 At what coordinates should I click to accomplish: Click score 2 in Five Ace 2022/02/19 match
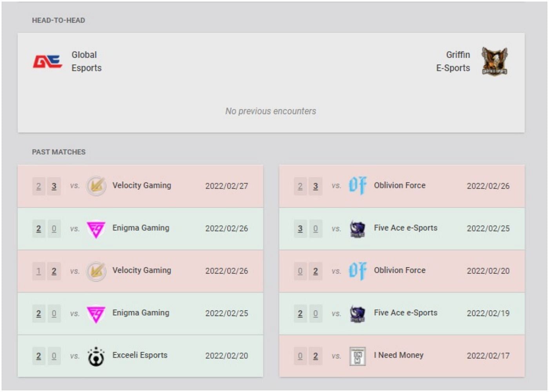(300, 314)
